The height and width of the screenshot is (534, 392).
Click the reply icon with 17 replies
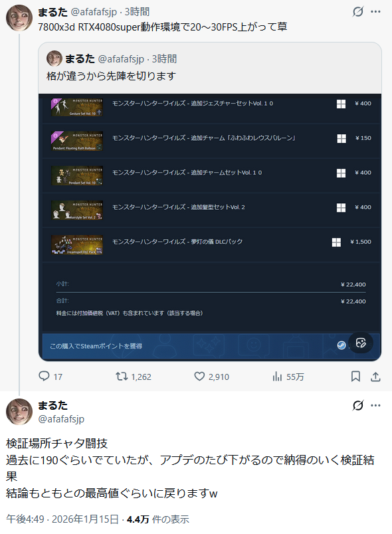(x=44, y=377)
